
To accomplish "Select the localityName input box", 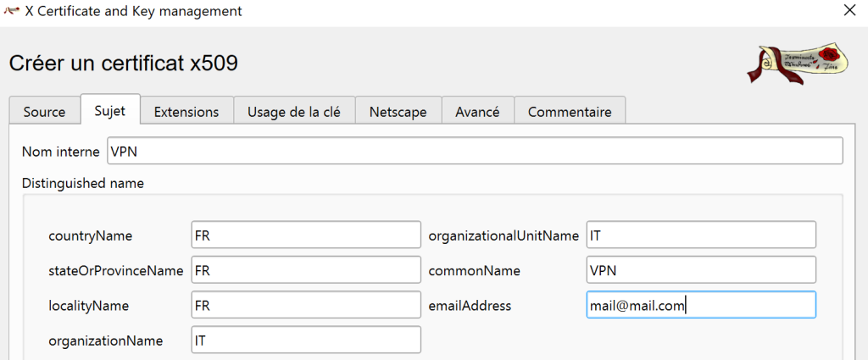I will pyautogui.click(x=306, y=305).
